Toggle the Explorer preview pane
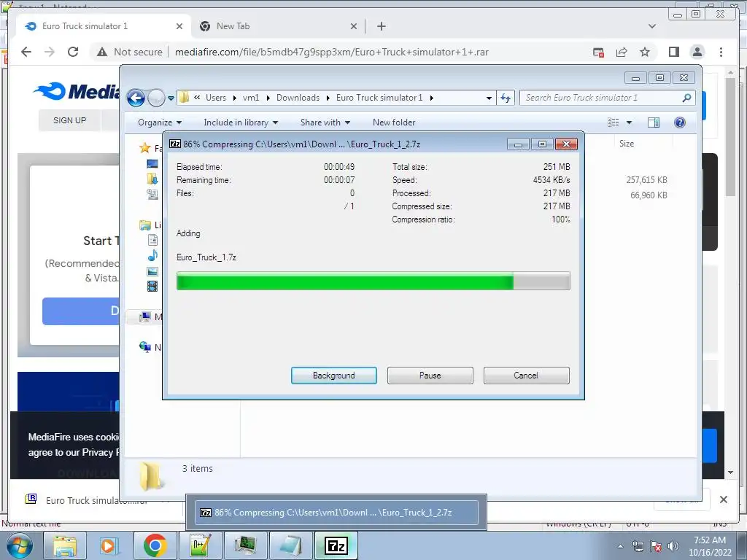Image resolution: width=747 pixels, height=560 pixels. (x=654, y=122)
